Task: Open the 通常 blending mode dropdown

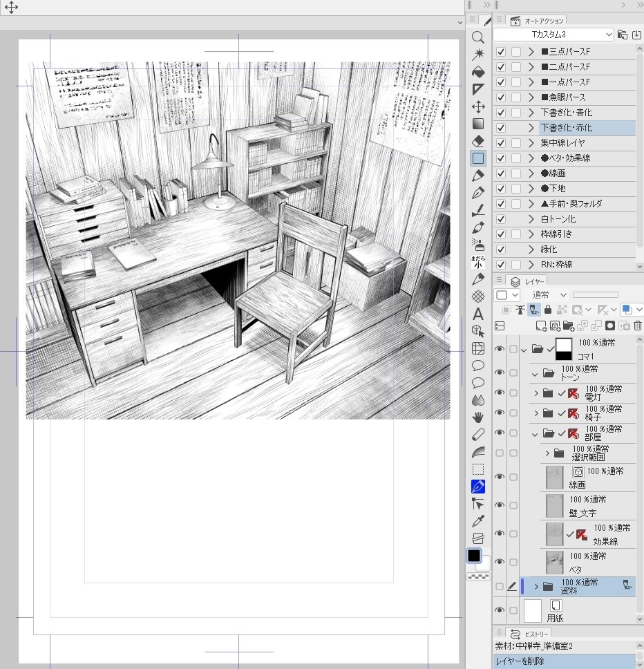Action: coord(549,295)
